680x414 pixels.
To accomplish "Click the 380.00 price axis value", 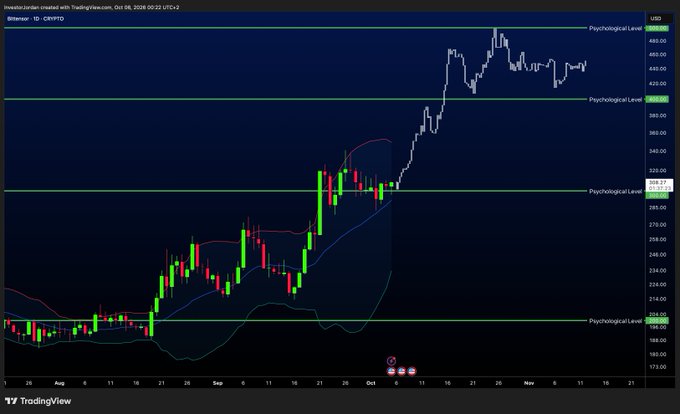I will tap(658, 116).
